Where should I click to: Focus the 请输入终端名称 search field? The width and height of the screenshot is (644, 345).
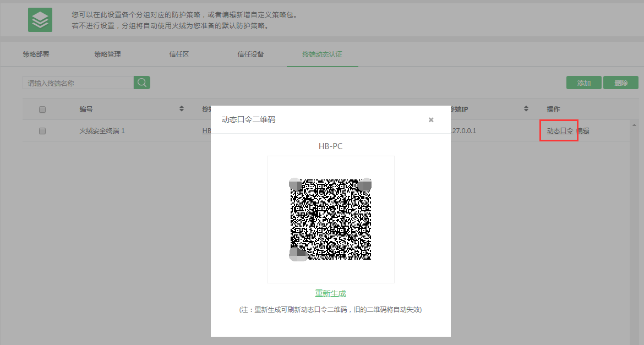pyautogui.click(x=78, y=83)
